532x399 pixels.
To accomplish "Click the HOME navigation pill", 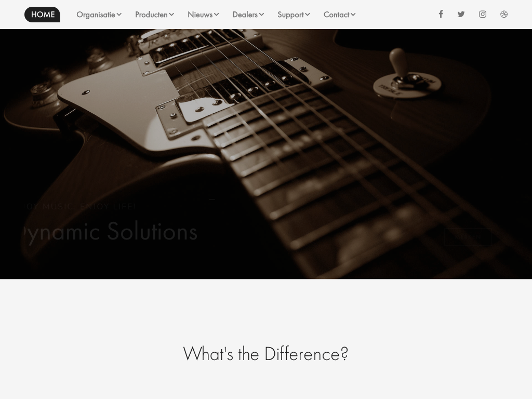I will coord(43,15).
